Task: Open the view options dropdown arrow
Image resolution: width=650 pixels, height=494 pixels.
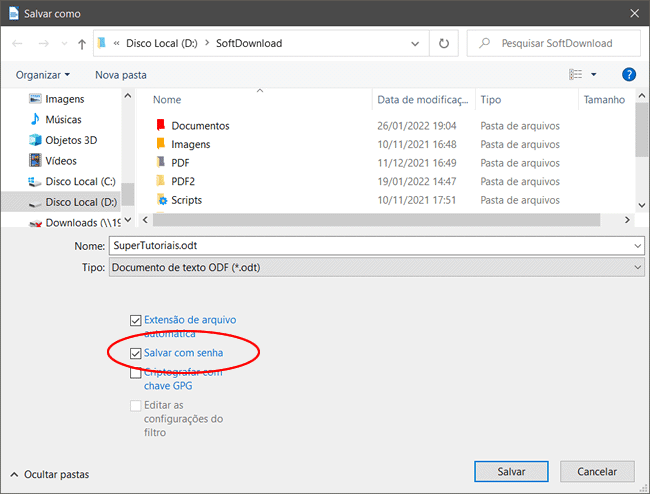Action: pyautogui.click(x=593, y=75)
